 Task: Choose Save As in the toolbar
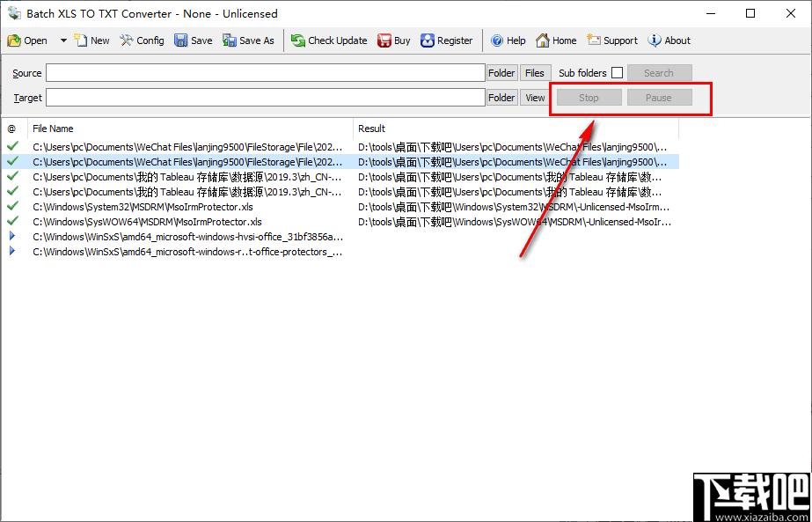pos(248,40)
